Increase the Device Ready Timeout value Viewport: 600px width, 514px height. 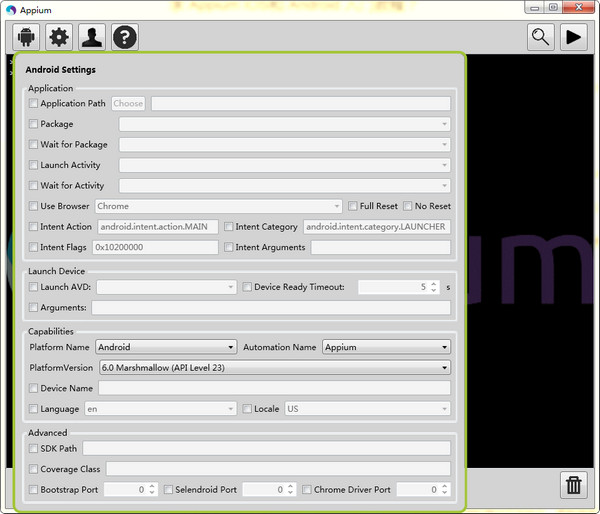point(433,283)
